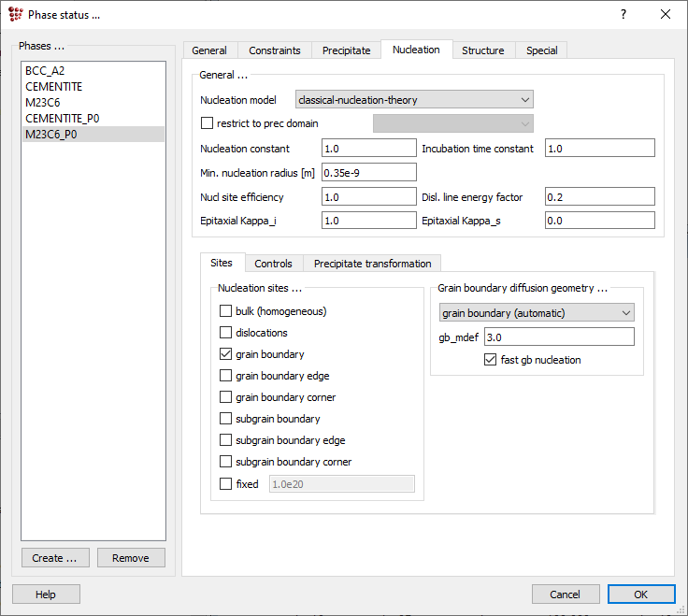Toggle fast gb nucleation checkbox
The height and width of the screenshot is (616, 688).
coord(491,360)
